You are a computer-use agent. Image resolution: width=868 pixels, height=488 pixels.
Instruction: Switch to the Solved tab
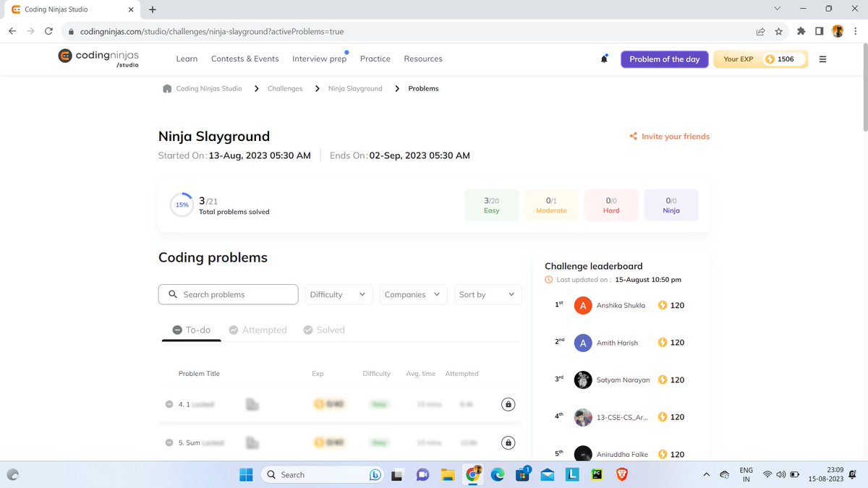pos(324,330)
